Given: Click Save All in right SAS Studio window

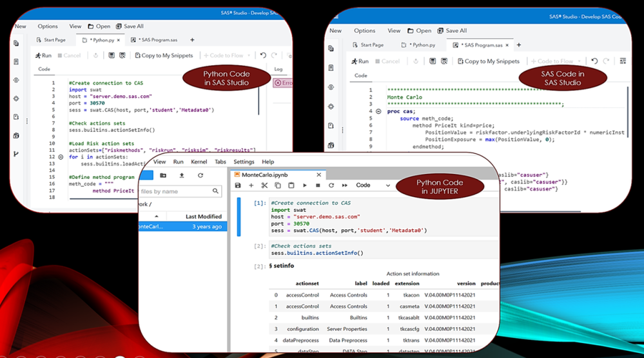Looking at the screenshot, I should pyautogui.click(x=452, y=31).
